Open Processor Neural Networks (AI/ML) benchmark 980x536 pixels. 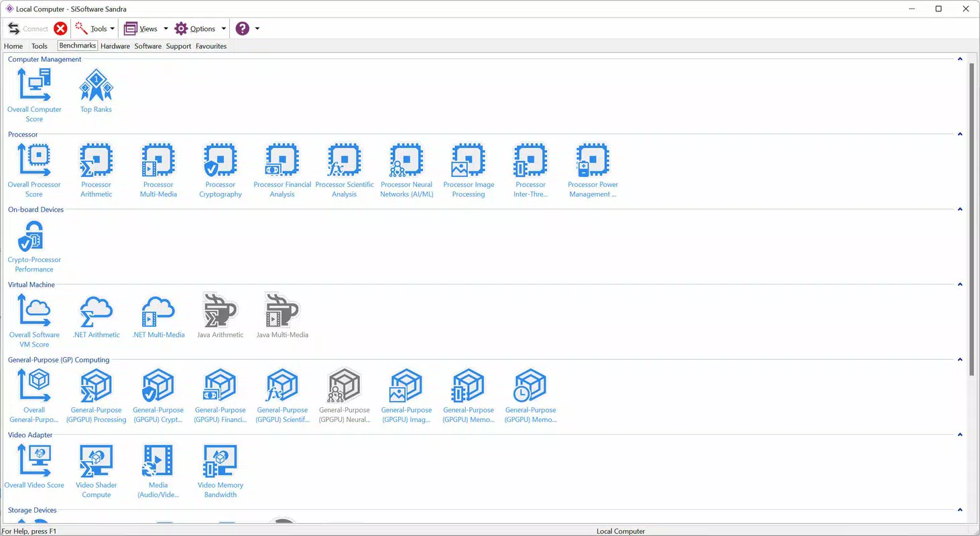pyautogui.click(x=407, y=170)
